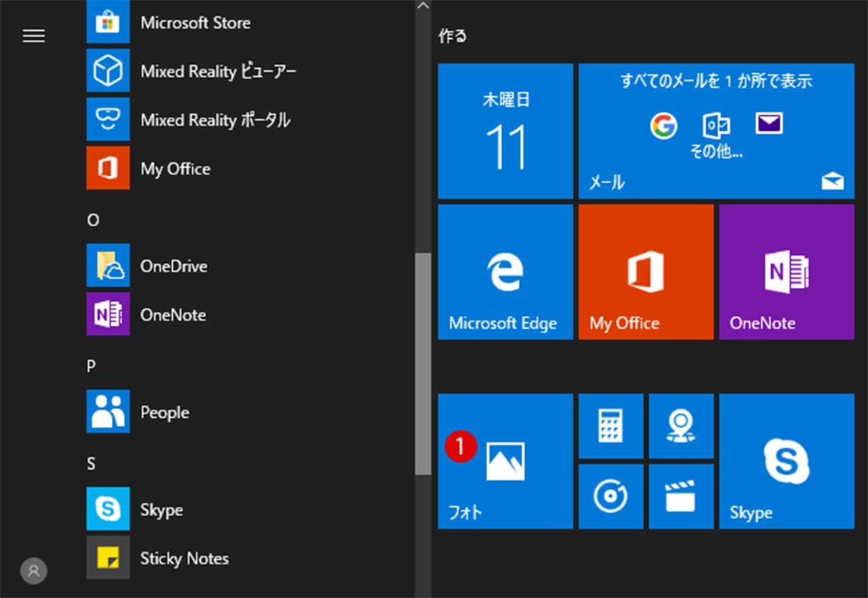
Task: Open Skype icon in app list
Action: 108,509
